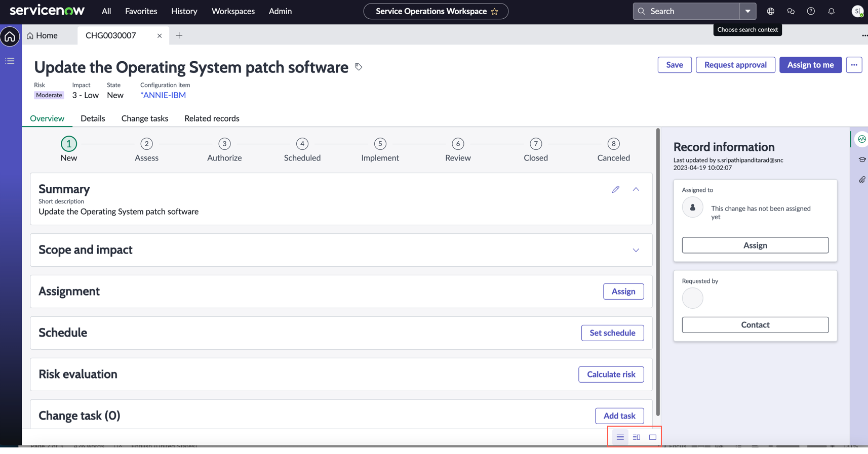This screenshot has height=454, width=868.
Task: Switch to the Details tab
Action: pos(93,118)
